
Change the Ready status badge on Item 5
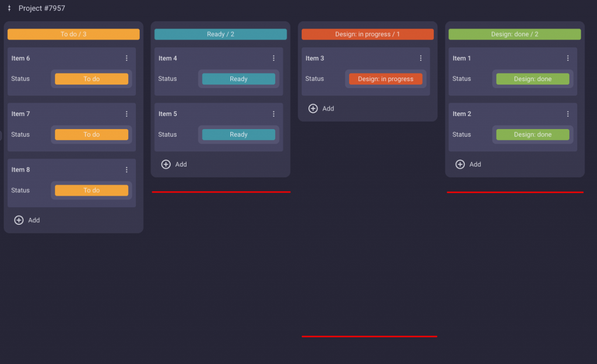[238, 134]
